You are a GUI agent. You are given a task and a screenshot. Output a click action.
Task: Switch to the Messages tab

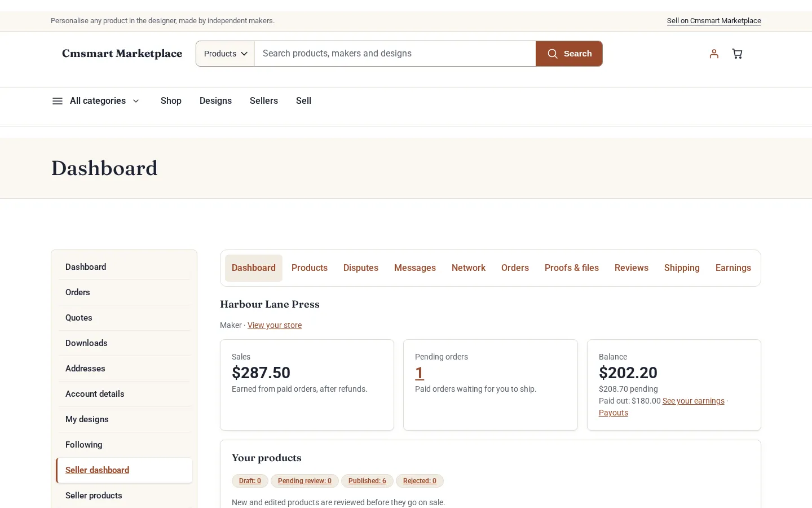click(415, 268)
